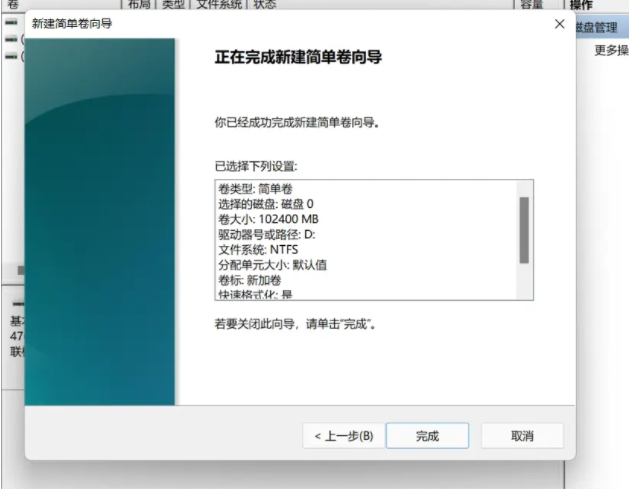Click the 布局 column header
The height and width of the screenshot is (489, 629).
141,5
